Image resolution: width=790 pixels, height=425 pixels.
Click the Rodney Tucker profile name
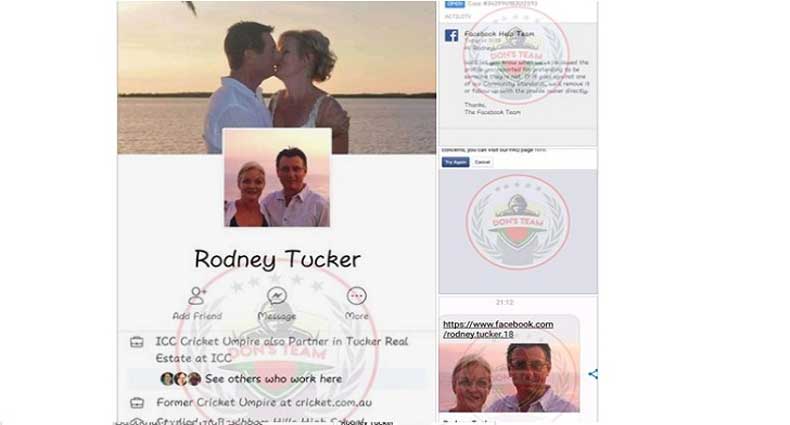[x=277, y=259]
